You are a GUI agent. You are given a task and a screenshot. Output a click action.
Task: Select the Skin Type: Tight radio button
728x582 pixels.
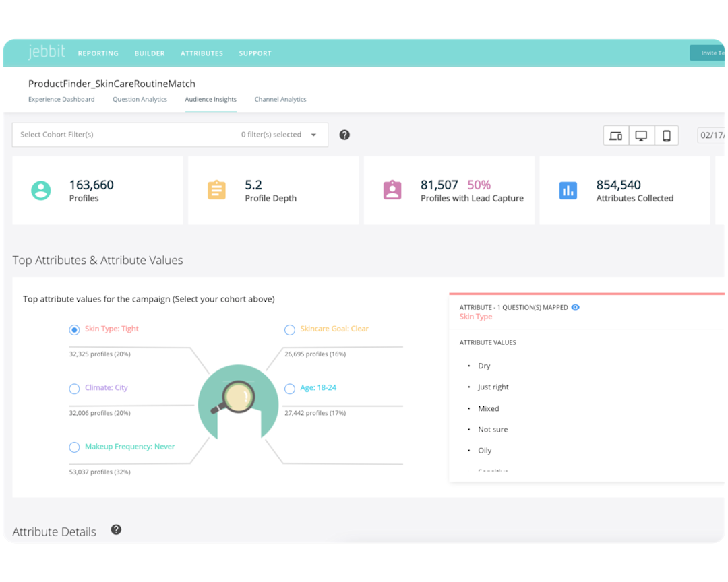74,330
